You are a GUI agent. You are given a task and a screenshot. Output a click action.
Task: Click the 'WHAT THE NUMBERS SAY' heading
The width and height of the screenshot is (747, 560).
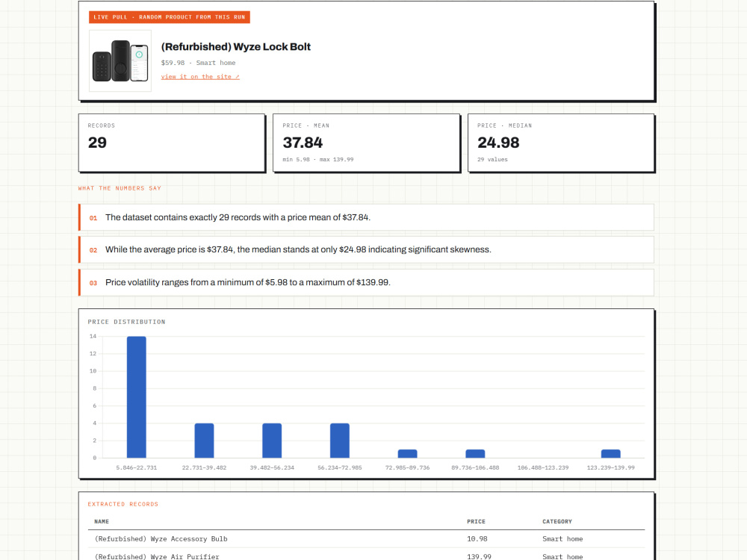pos(120,188)
